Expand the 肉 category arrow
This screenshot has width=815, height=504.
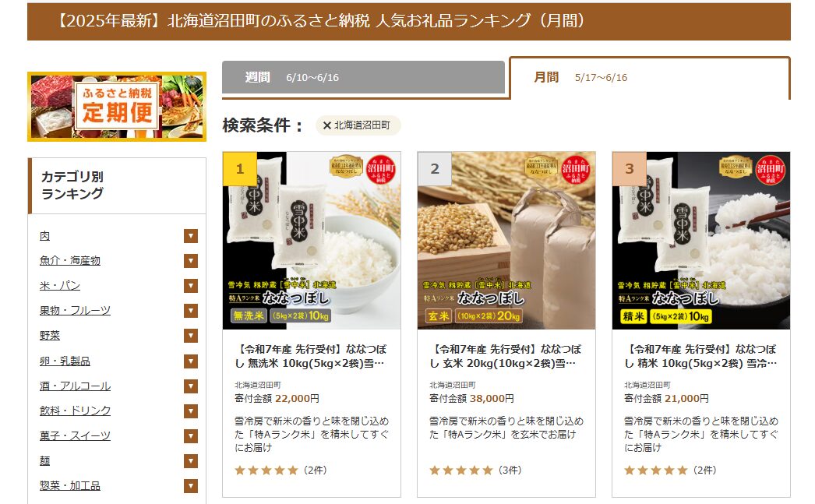pos(191,236)
